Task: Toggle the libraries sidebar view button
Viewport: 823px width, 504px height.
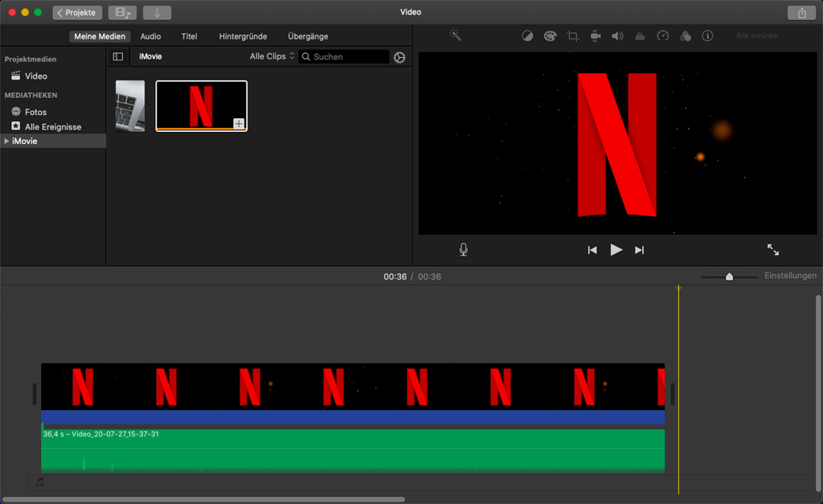Action: (118, 57)
